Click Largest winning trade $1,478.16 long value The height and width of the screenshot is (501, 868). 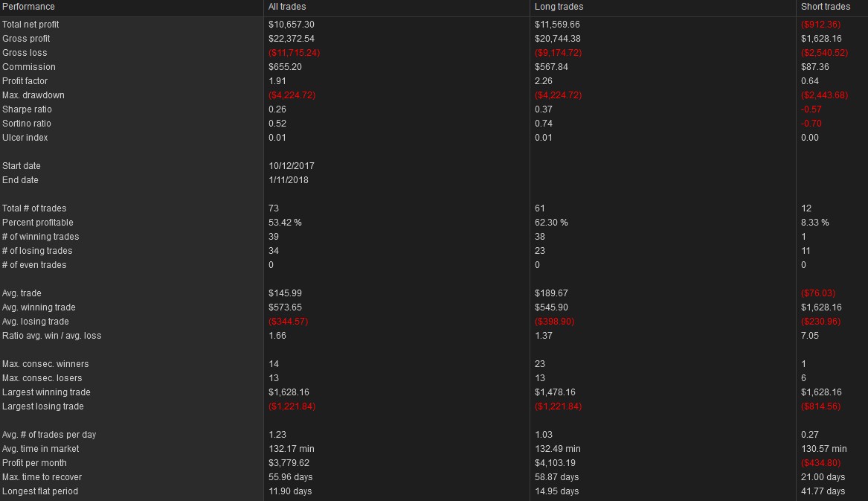[x=555, y=392]
